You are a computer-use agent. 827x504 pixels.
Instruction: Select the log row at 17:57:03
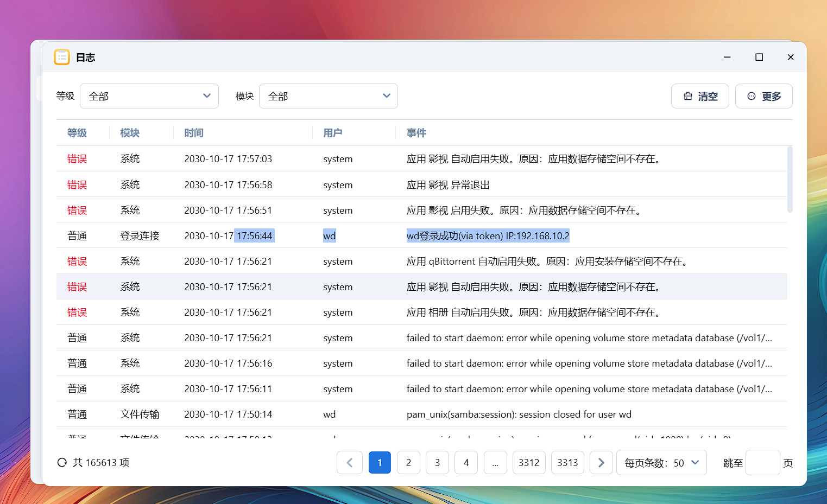point(422,158)
